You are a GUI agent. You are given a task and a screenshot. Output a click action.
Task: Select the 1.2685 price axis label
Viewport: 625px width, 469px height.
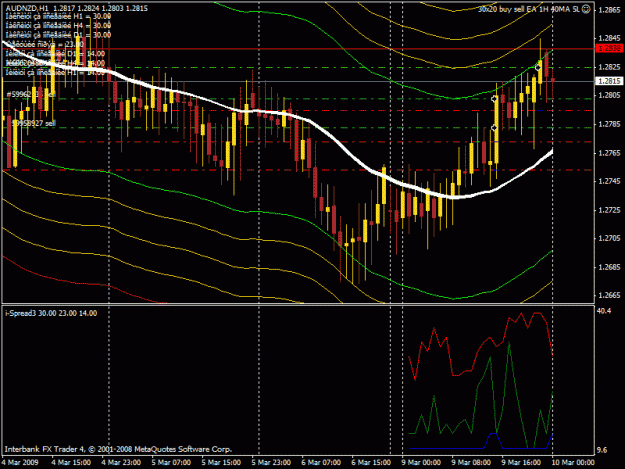(x=609, y=267)
